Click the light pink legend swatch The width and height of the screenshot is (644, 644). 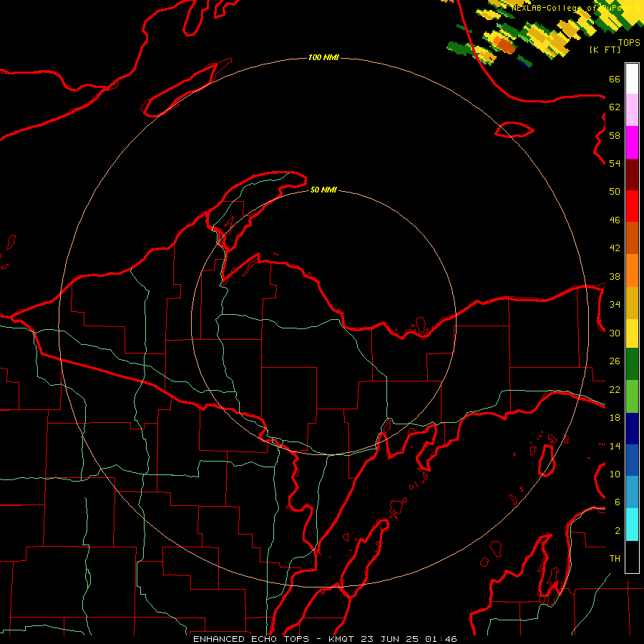click(x=632, y=110)
